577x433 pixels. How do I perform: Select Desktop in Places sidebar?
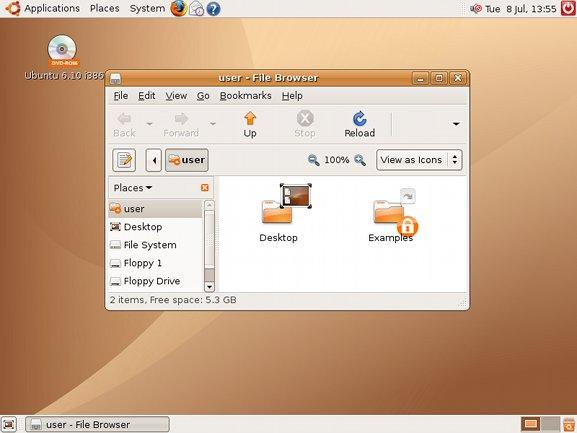[155, 227]
